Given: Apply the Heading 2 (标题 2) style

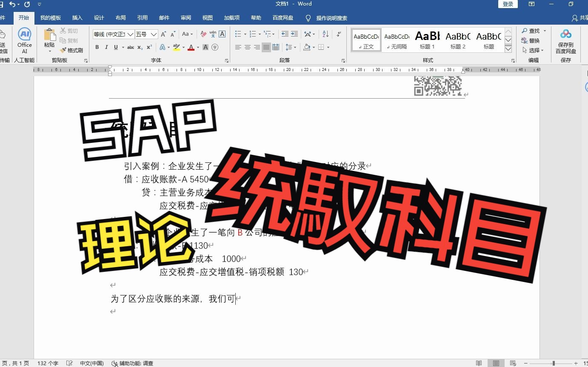Looking at the screenshot, I should click(458, 40).
